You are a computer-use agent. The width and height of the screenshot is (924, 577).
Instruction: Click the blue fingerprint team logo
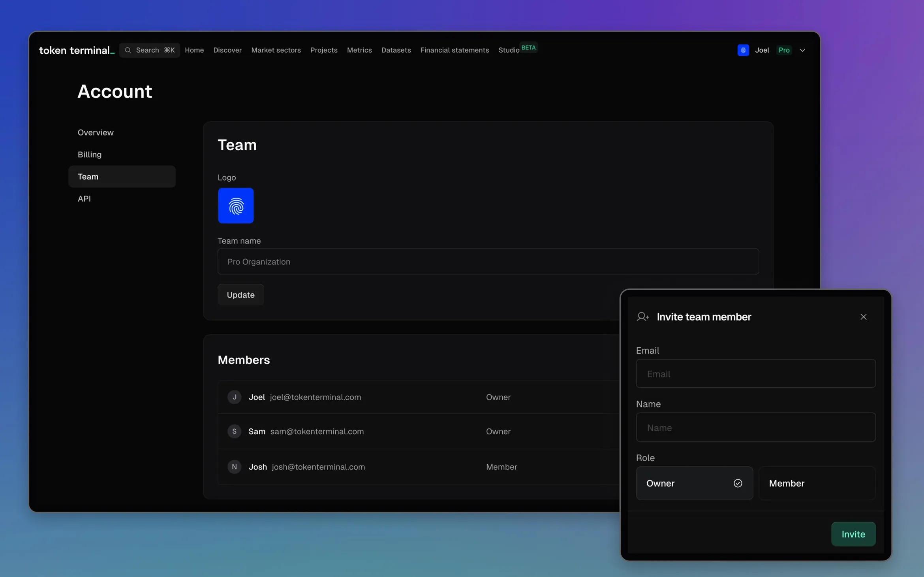pyautogui.click(x=236, y=206)
